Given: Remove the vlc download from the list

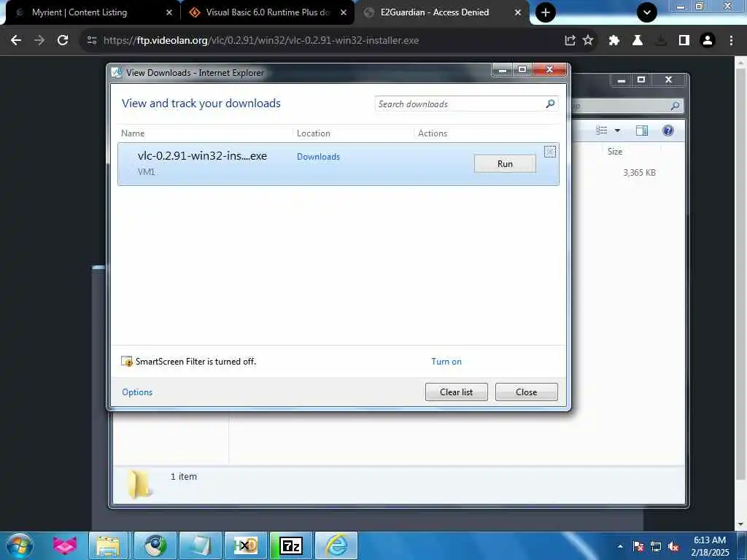Looking at the screenshot, I should coord(550,152).
